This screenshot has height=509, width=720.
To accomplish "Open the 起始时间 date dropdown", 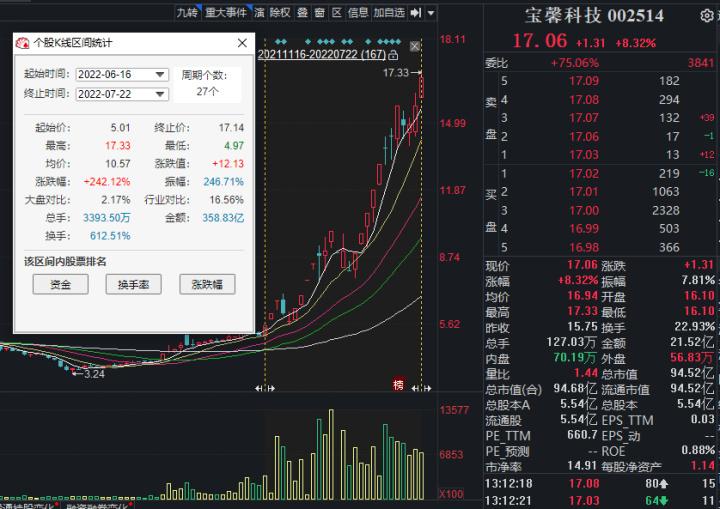I will (x=159, y=74).
